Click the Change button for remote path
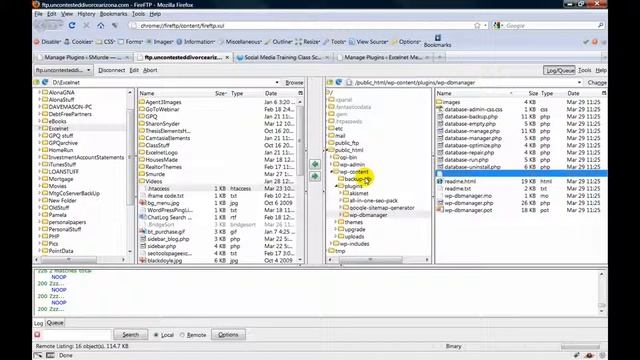 (x=597, y=82)
